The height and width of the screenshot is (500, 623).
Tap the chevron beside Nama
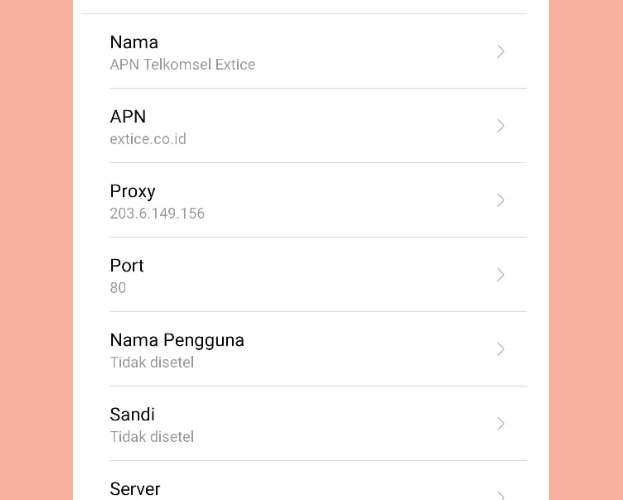tap(501, 51)
